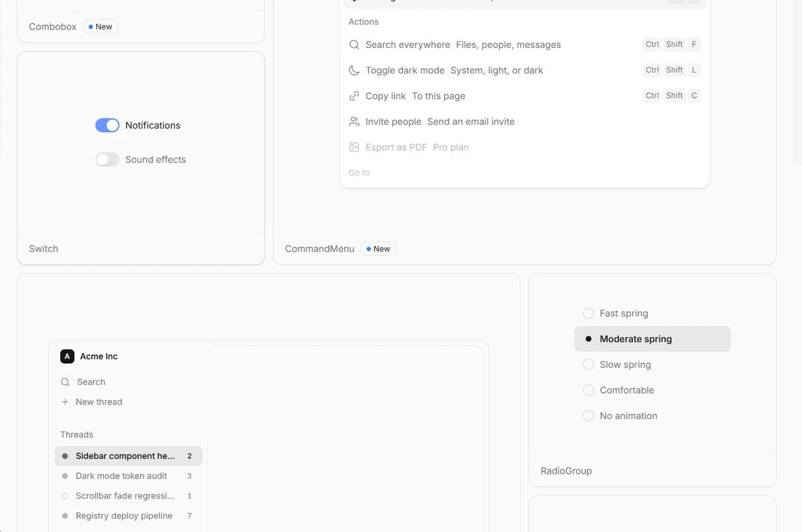Choose Toggle dark mode in command menu
The width and height of the screenshot is (802, 532).
(x=525, y=70)
